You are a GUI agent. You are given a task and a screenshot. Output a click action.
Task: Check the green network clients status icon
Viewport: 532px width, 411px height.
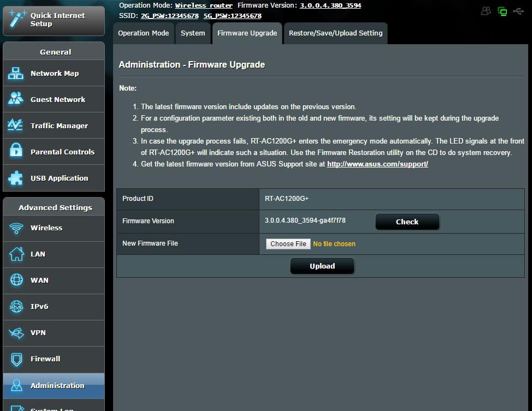click(502, 11)
